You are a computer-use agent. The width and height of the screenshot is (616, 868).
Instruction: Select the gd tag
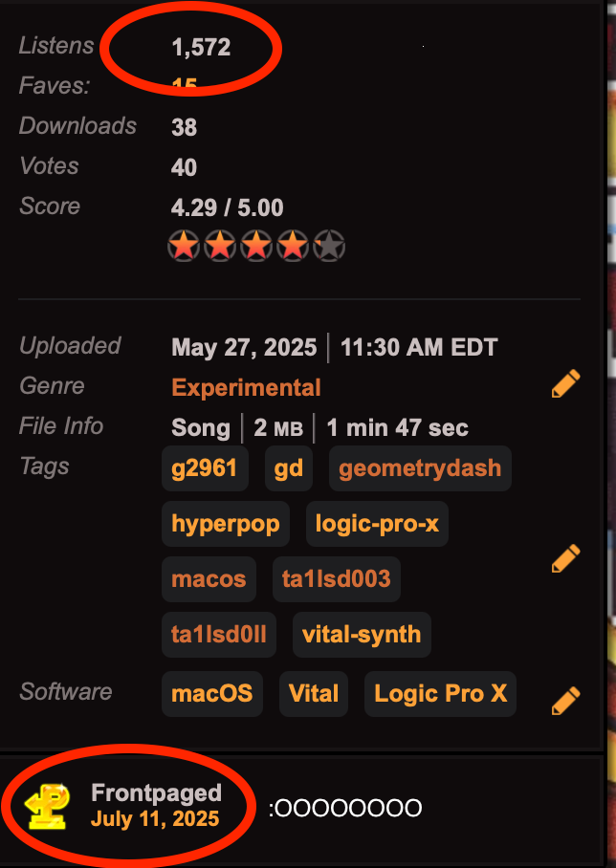[289, 468]
